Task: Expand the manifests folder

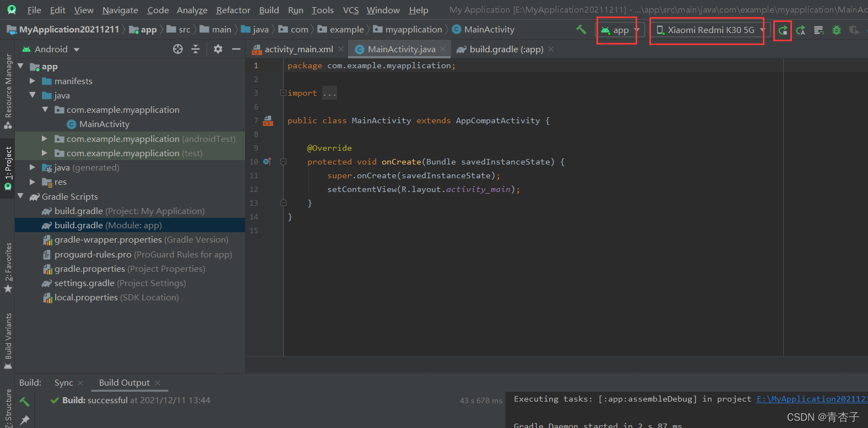Action: (x=32, y=81)
